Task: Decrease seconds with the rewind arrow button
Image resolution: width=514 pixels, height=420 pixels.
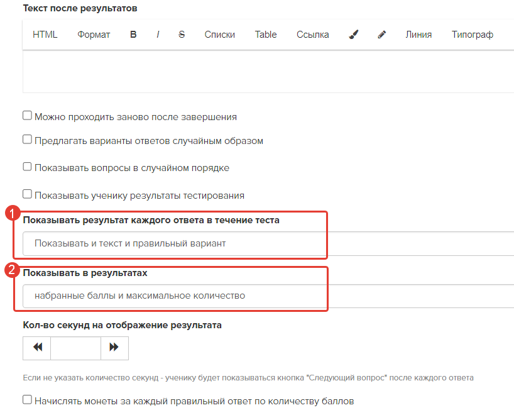Action: tap(37, 347)
